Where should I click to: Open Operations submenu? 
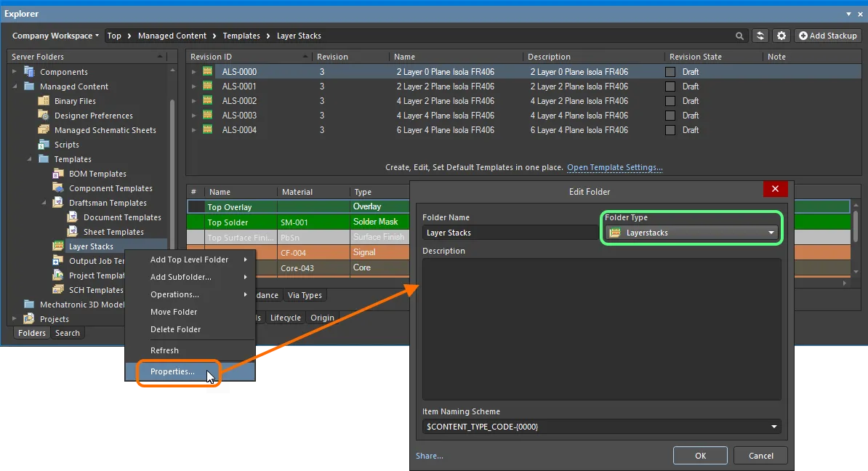pyautogui.click(x=190, y=294)
